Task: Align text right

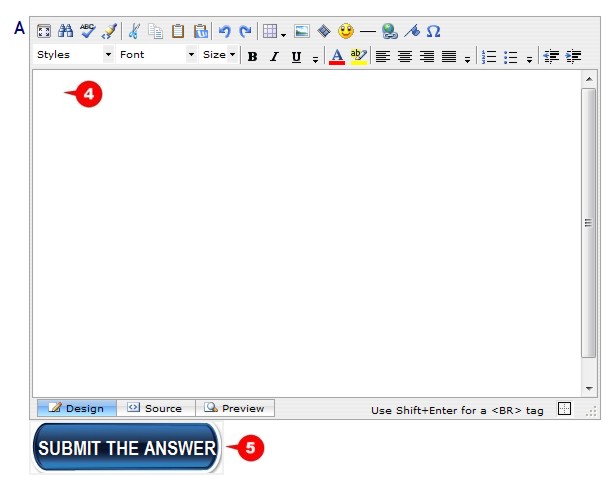Action: [427, 57]
